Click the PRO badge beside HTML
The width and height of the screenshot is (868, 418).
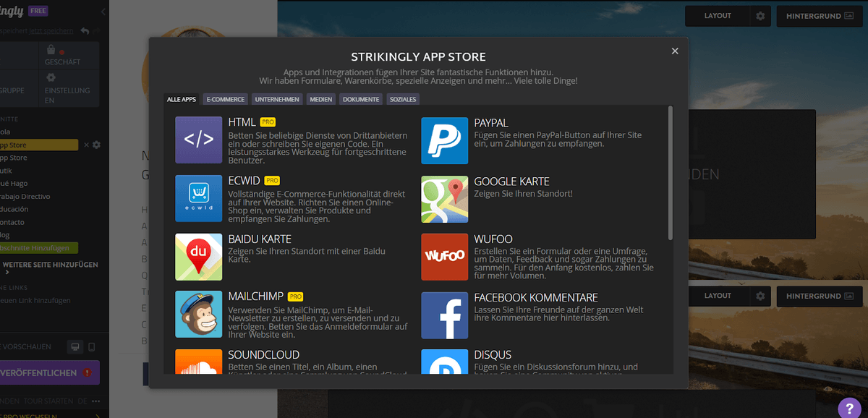(x=268, y=122)
